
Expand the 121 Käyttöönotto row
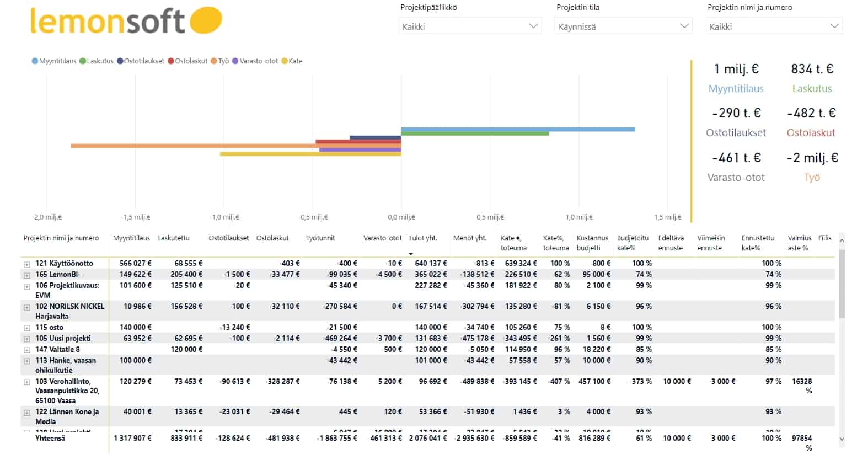coord(26,264)
